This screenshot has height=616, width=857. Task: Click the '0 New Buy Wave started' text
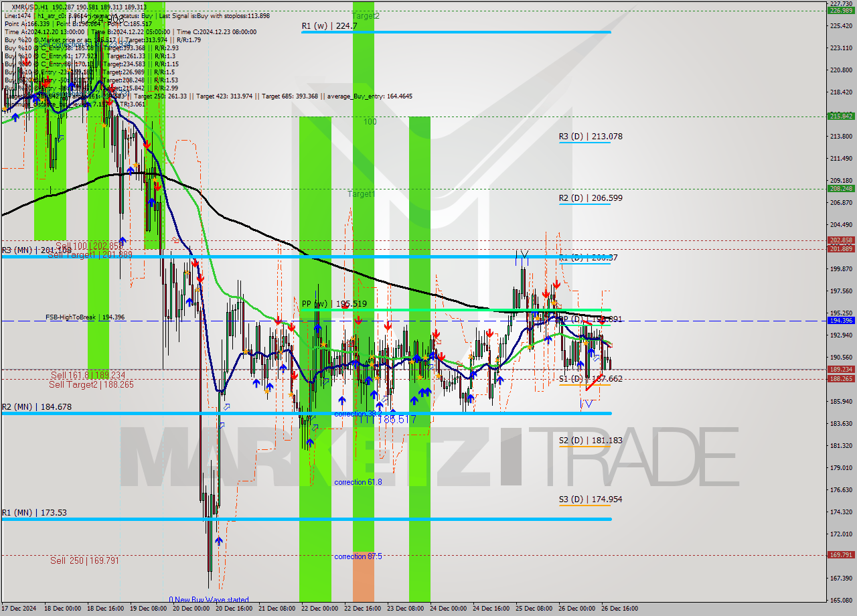click(x=209, y=601)
